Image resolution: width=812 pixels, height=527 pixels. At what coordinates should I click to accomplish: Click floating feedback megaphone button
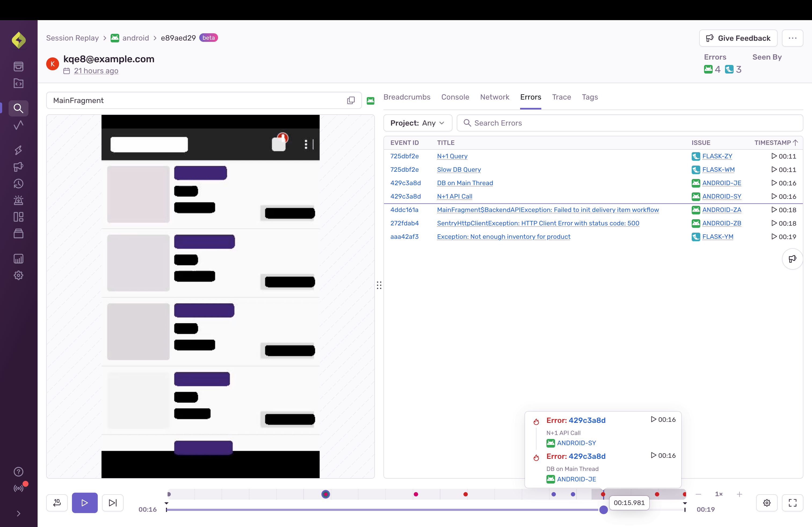coord(792,259)
